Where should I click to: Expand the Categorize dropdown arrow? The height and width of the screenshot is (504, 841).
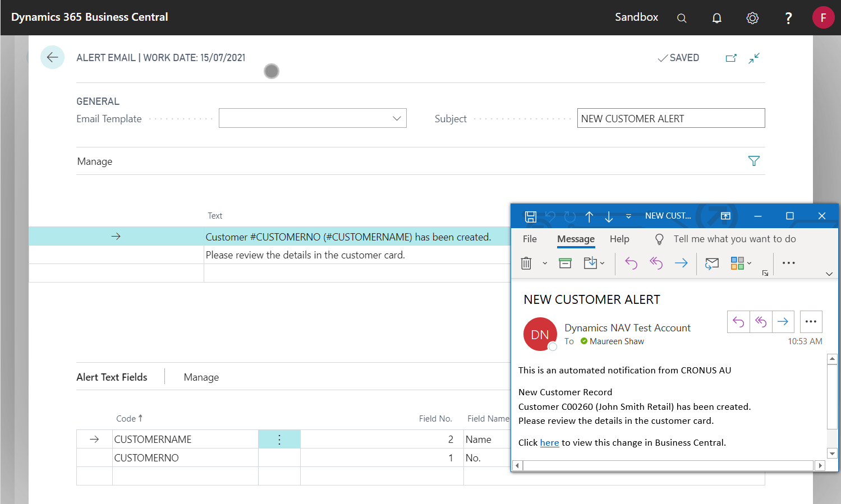[x=749, y=263]
